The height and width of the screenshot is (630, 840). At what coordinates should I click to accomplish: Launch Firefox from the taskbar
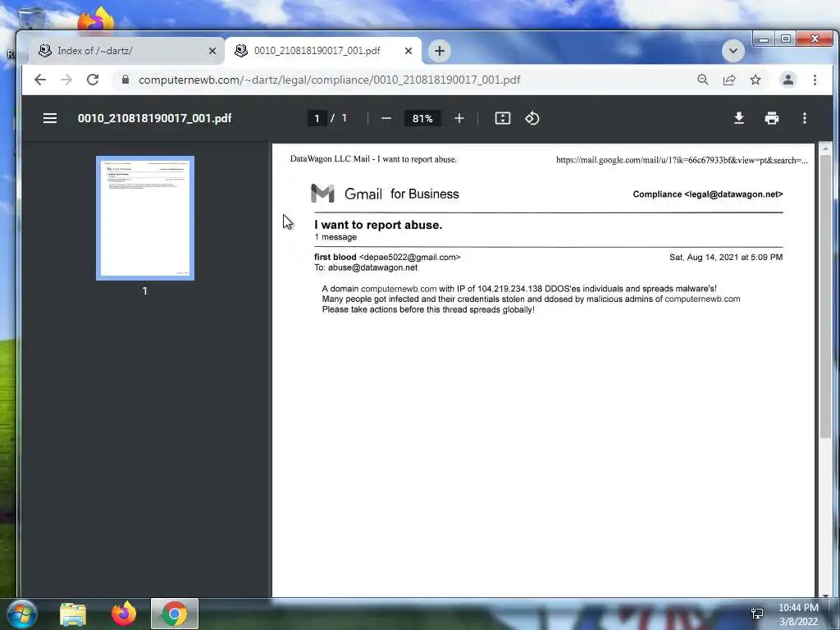124,614
